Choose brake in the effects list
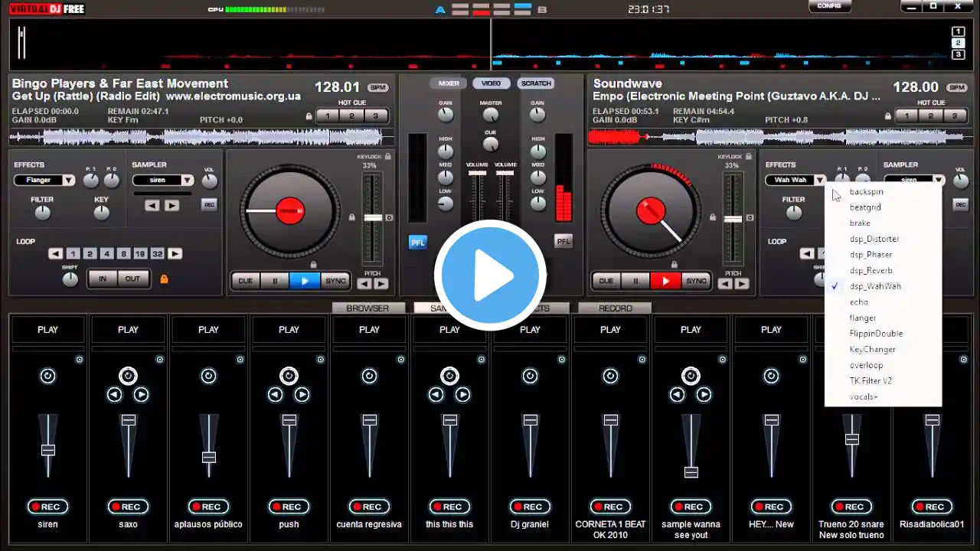This screenshot has height=551, width=980. click(x=860, y=223)
